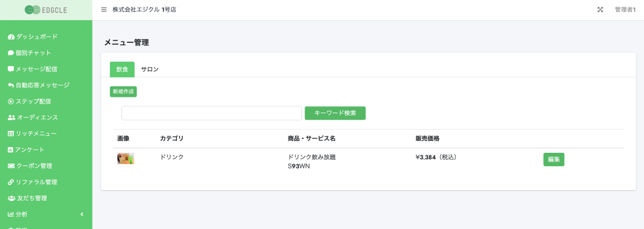The image size is (644, 229).
Task: Open オーディエンス people icon
Action: click(x=11, y=118)
